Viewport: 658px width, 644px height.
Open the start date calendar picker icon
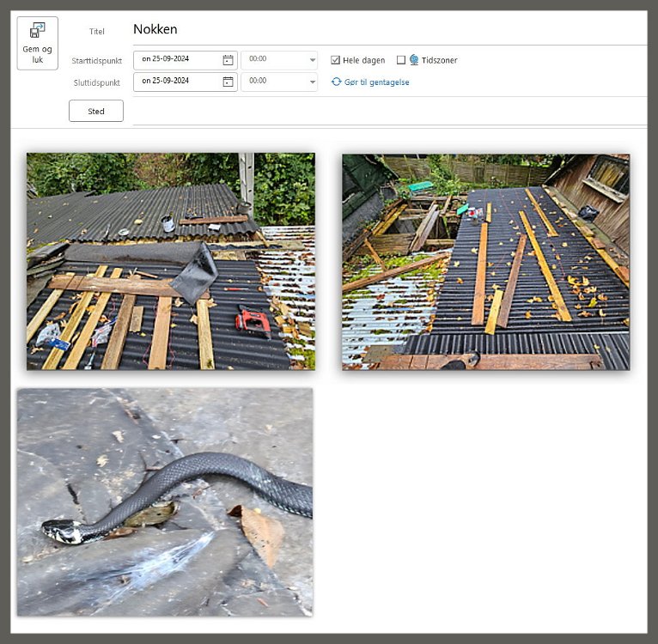(228, 60)
